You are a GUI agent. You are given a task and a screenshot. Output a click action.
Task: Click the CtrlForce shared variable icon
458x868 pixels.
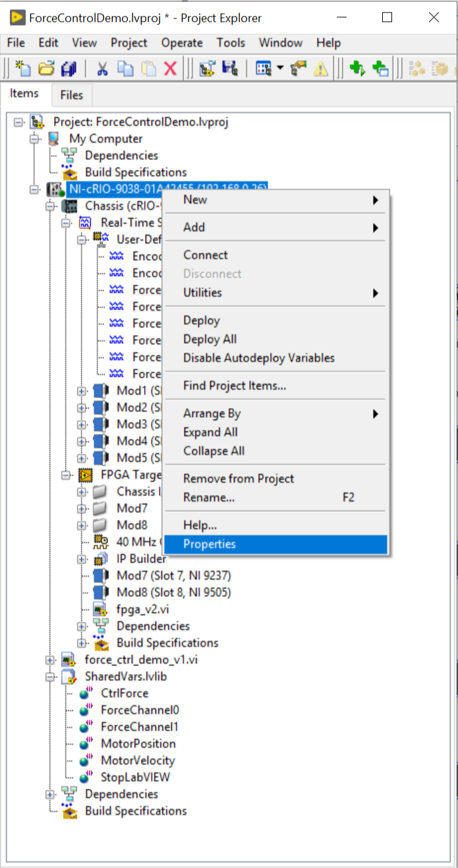[x=86, y=693]
